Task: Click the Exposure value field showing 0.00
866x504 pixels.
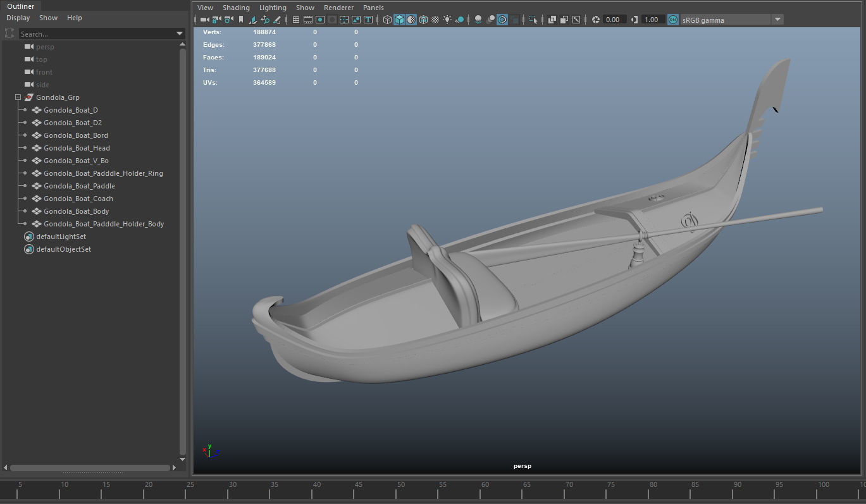Action: click(615, 20)
